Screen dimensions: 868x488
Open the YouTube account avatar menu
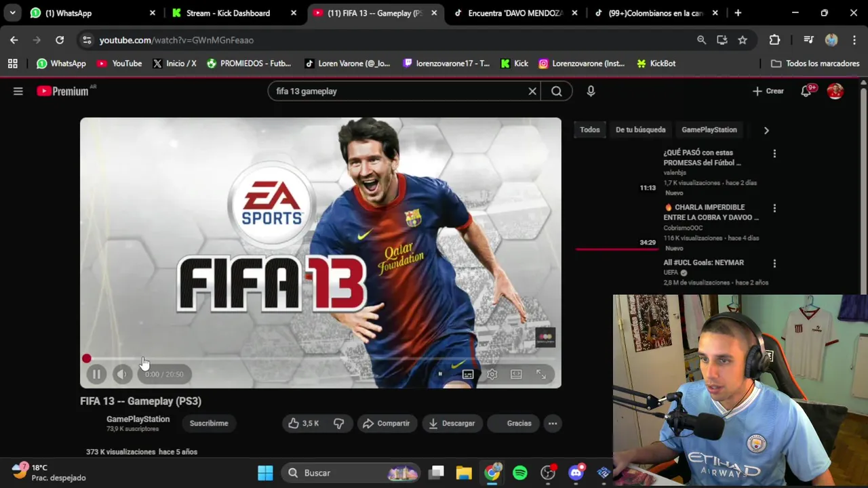pos(835,91)
